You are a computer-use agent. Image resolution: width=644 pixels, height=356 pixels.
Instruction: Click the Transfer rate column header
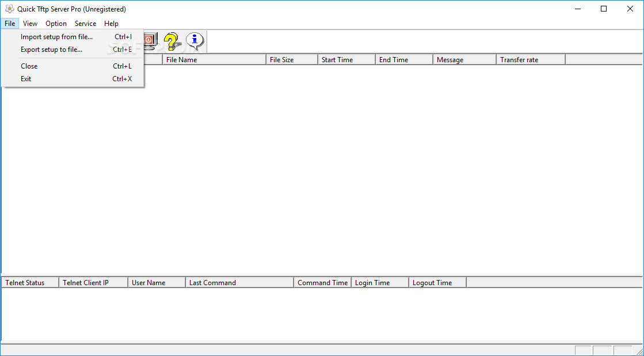tap(531, 59)
